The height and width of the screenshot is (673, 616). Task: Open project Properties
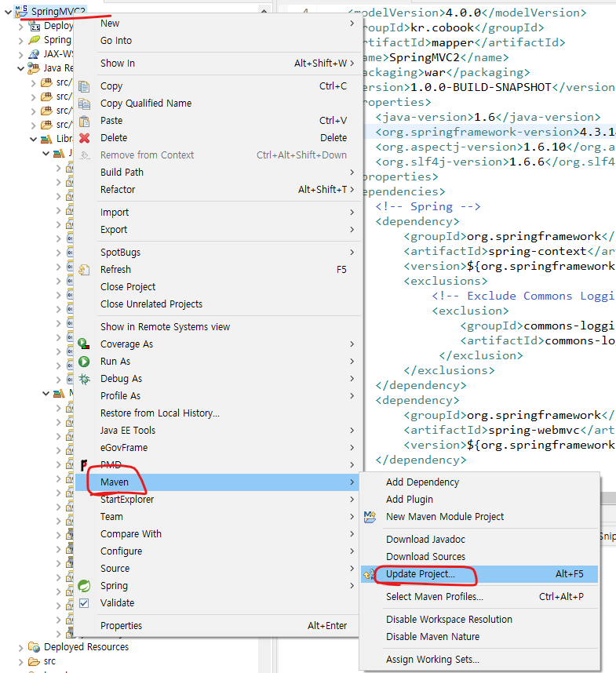pos(217,626)
